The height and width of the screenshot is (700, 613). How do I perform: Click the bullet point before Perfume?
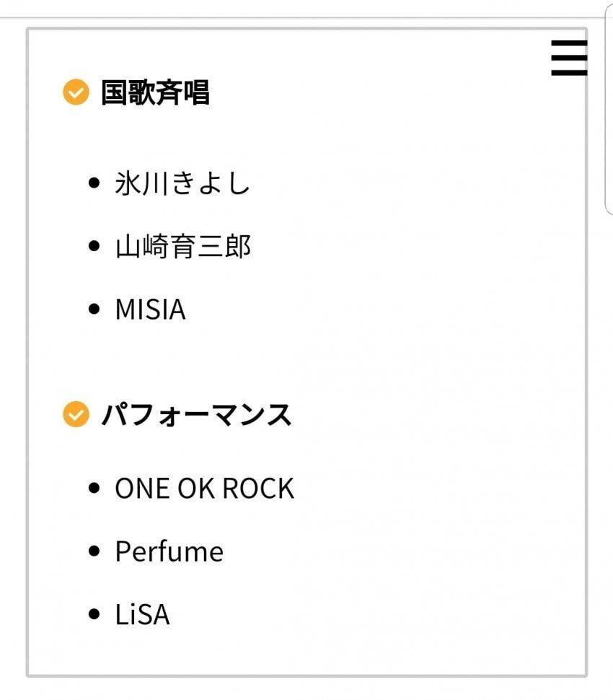pos(94,551)
